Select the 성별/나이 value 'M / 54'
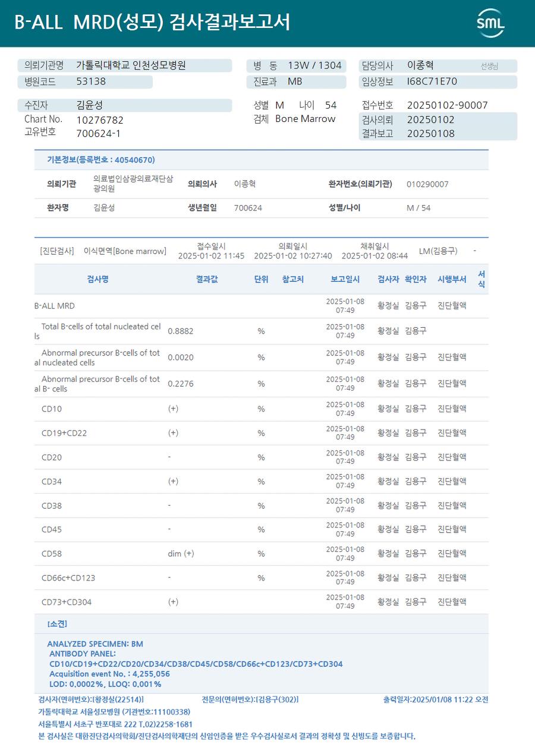Image resolution: width=535 pixels, height=756 pixels. [x=418, y=208]
